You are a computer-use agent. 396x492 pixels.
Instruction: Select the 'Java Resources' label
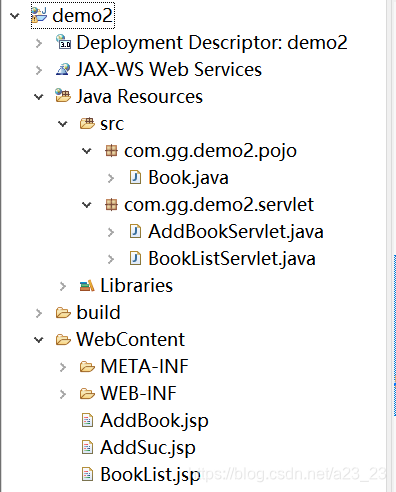[139, 96]
